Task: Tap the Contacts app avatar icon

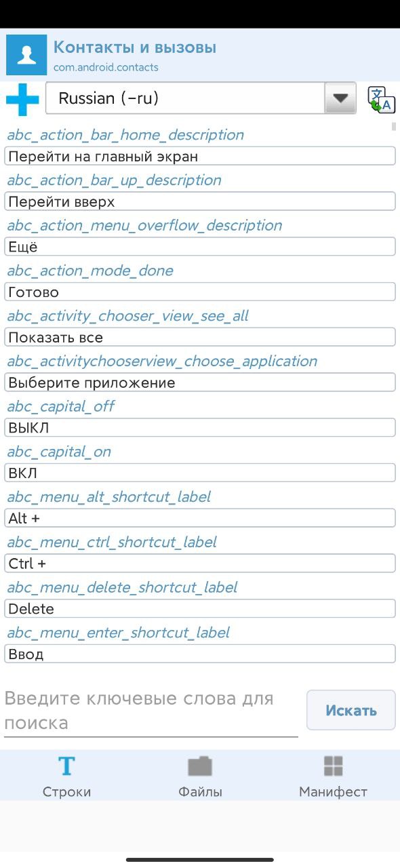Action: 26,54
